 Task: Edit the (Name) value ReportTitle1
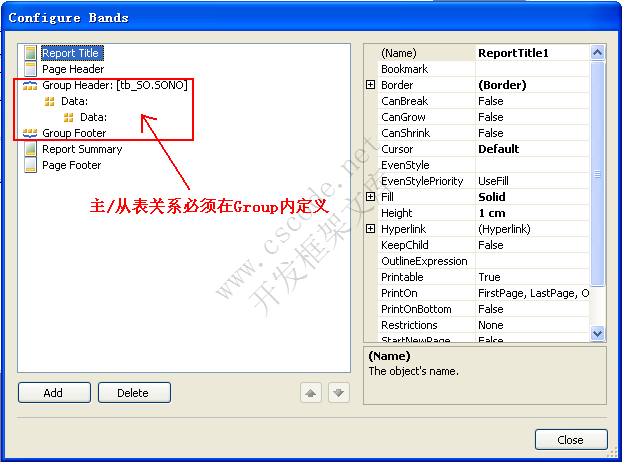click(532, 53)
